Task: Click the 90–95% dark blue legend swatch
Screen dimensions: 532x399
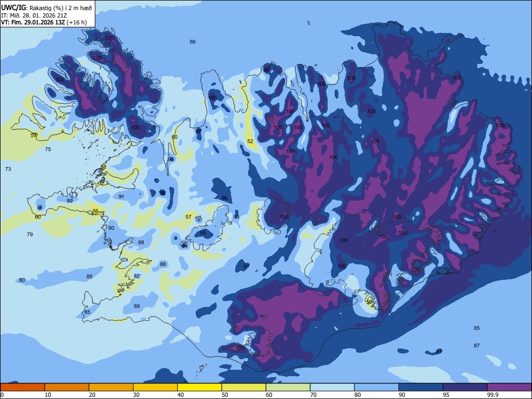Action: (x=421, y=387)
